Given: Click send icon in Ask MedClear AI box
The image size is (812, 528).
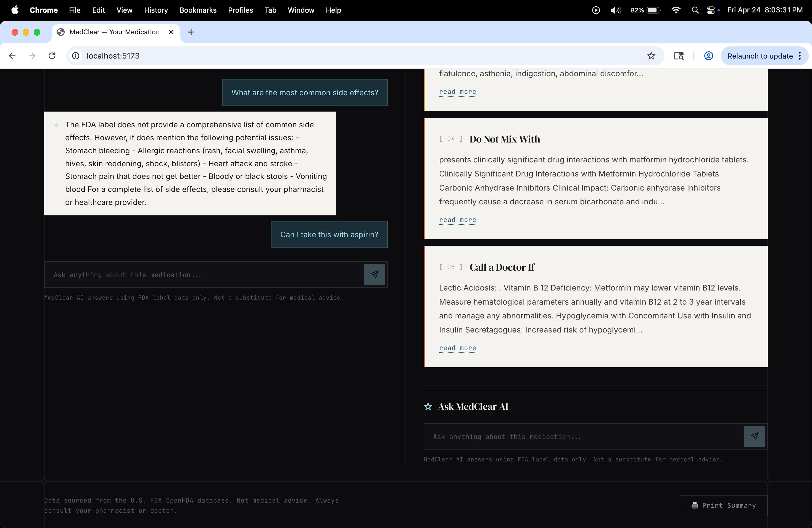Looking at the screenshot, I should [x=754, y=436].
